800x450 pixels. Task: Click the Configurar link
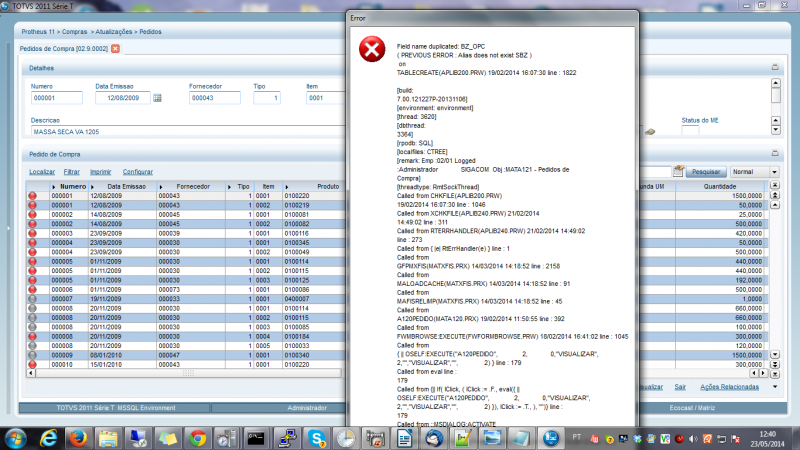[138, 172]
